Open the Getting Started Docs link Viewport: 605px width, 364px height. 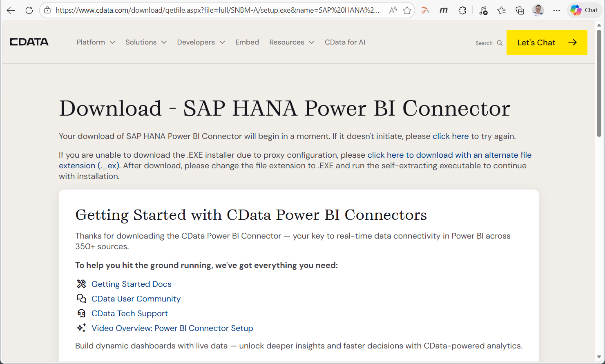click(x=131, y=284)
